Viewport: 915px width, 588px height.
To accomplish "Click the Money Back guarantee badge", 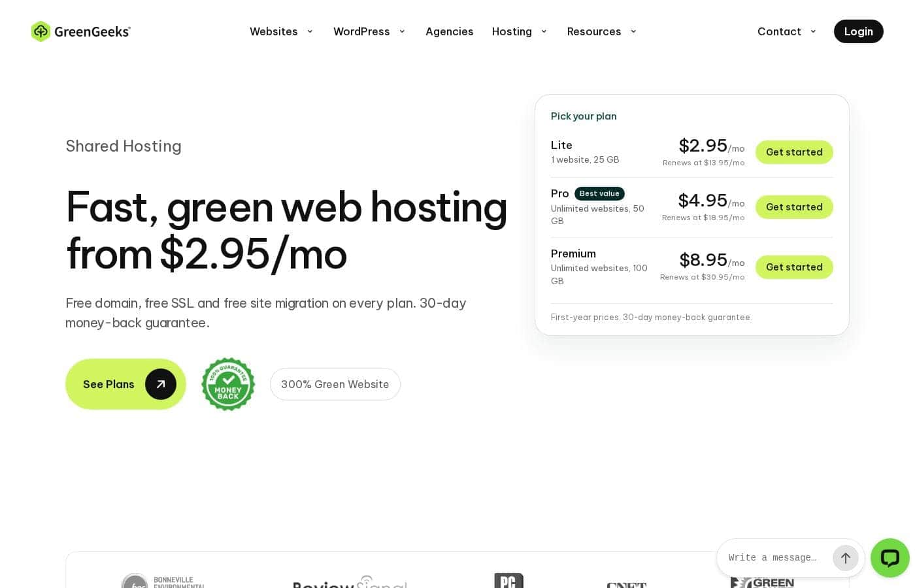I will pyautogui.click(x=228, y=384).
